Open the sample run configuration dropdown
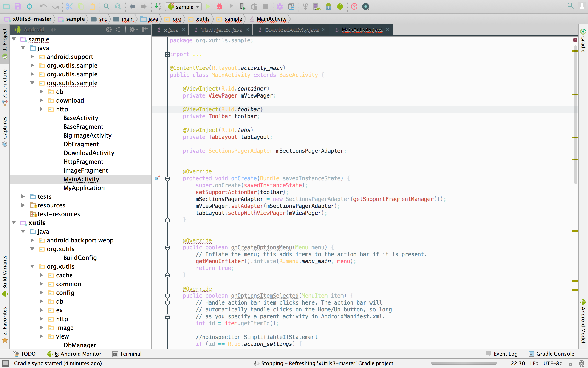588x368 pixels. 184,7
